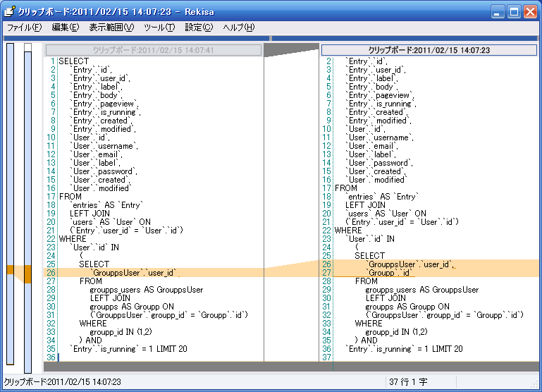Minimize the Rekisa window
The height and width of the screenshot is (392, 542).
(x=498, y=12)
